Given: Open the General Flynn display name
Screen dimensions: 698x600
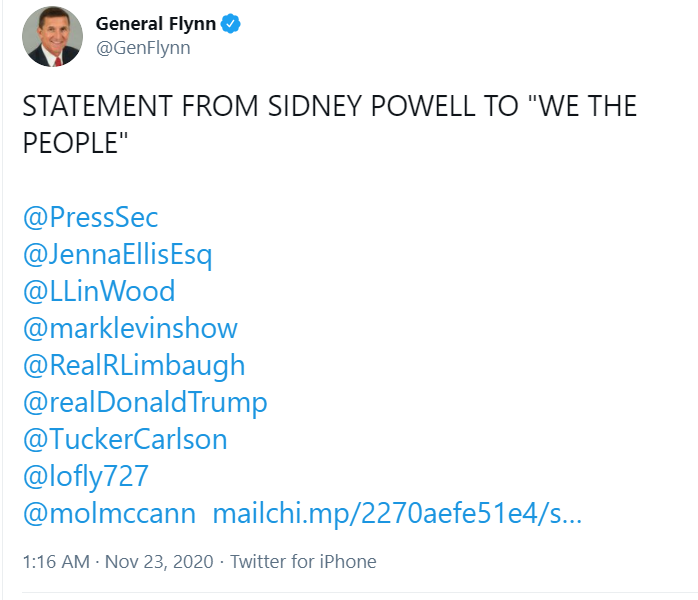Looking at the screenshot, I should pos(156,24).
